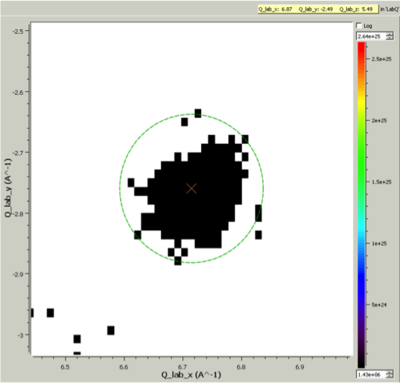Click the Q_lab_x (A^-1) axis title

191,375
